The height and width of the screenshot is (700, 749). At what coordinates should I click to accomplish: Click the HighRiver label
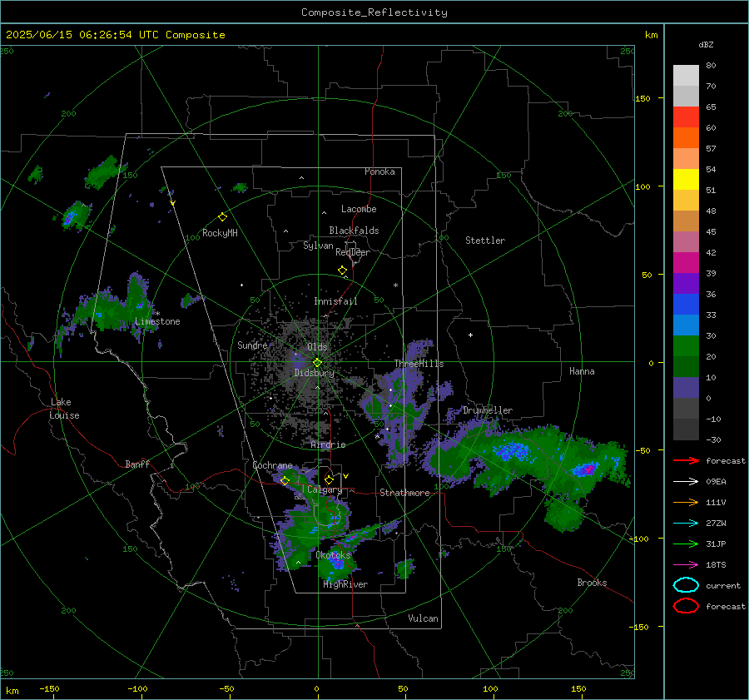pyautogui.click(x=345, y=584)
